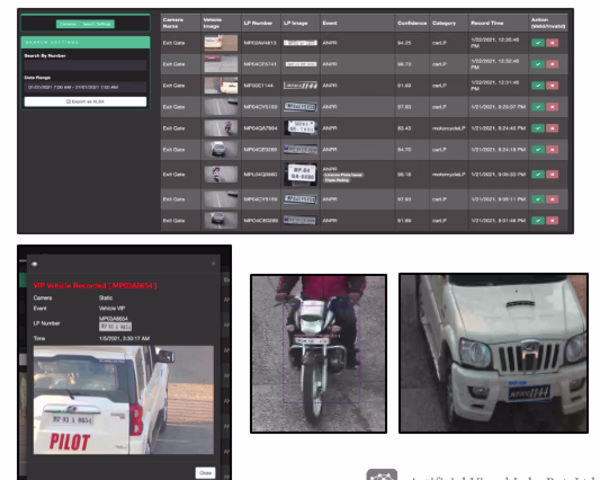Click the red VIP Vehicle Recorded title
The image size is (600, 480).
95,286
